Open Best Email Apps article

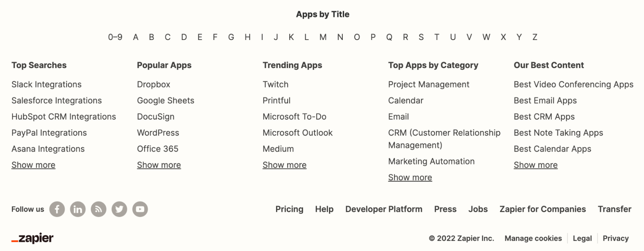pyautogui.click(x=545, y=100)
